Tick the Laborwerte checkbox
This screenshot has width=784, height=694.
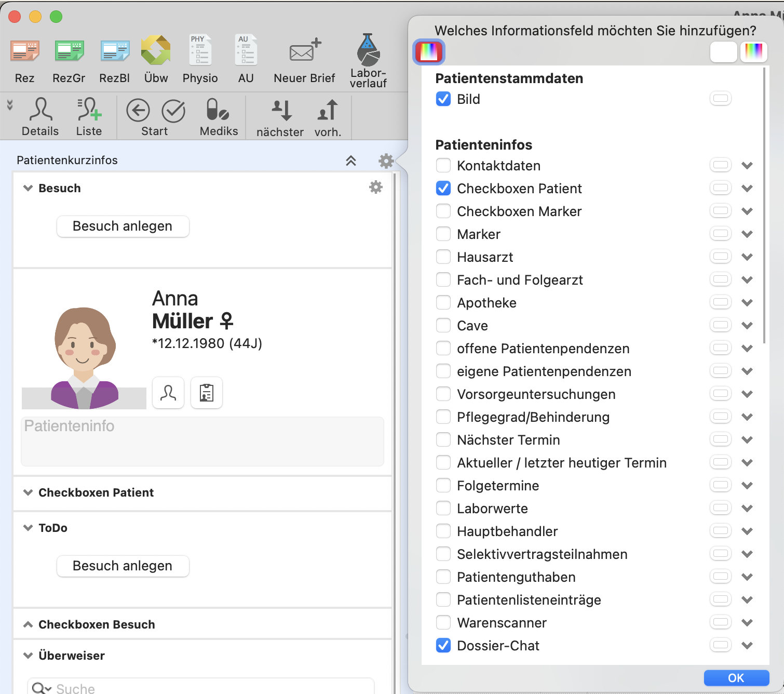click(443, 509)
